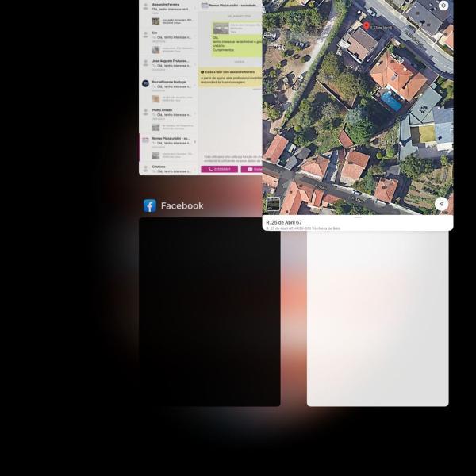The width and height of the screenshot is (476, 476).
Task: Tap the R. 25 de Abril 67 address panel
Action: [357, 225]
